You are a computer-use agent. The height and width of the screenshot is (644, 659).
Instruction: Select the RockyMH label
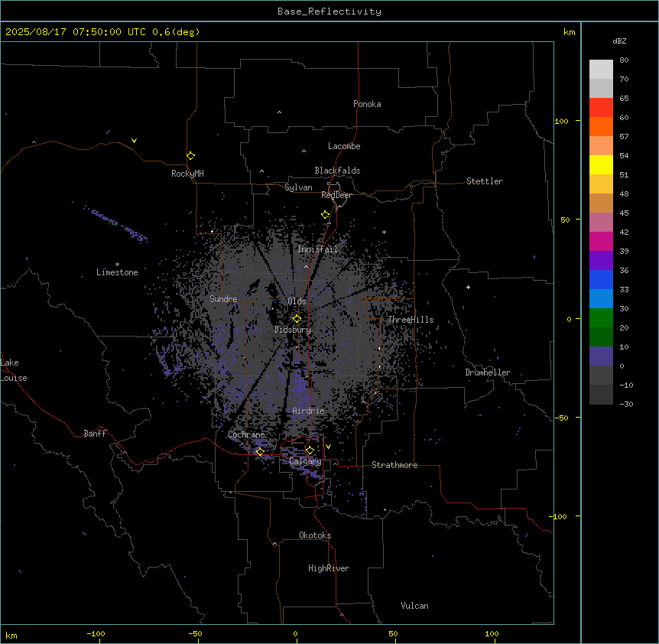187,174
